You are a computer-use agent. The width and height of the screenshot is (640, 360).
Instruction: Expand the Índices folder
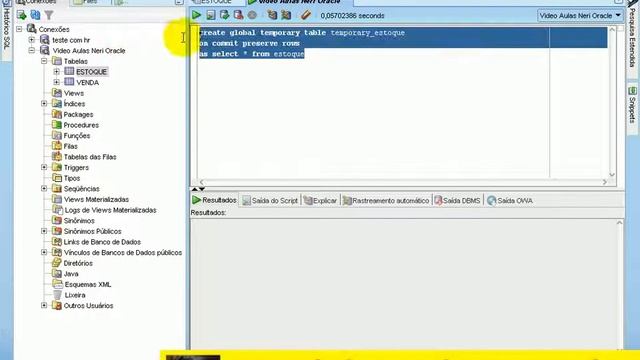coord(44,104)
